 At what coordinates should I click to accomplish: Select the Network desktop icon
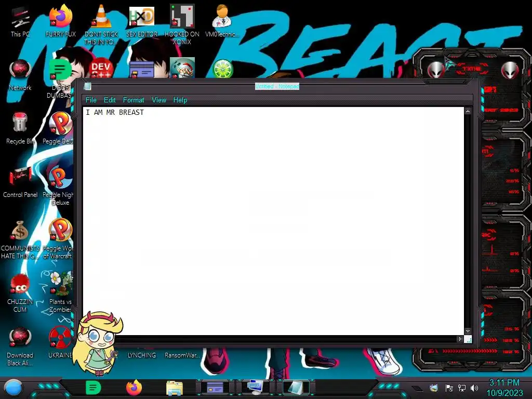(20, 75)
